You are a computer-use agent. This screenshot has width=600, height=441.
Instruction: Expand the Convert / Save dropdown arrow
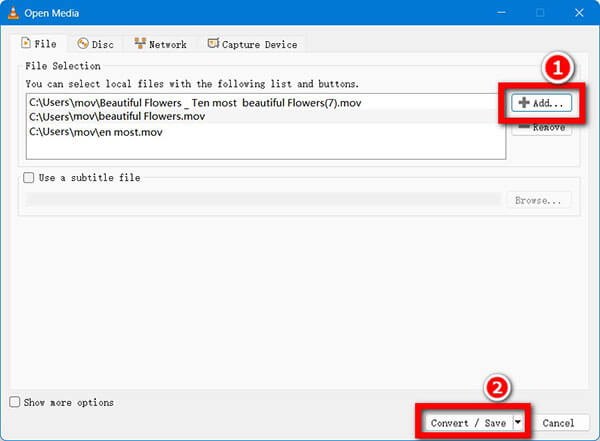pos(517,423)
